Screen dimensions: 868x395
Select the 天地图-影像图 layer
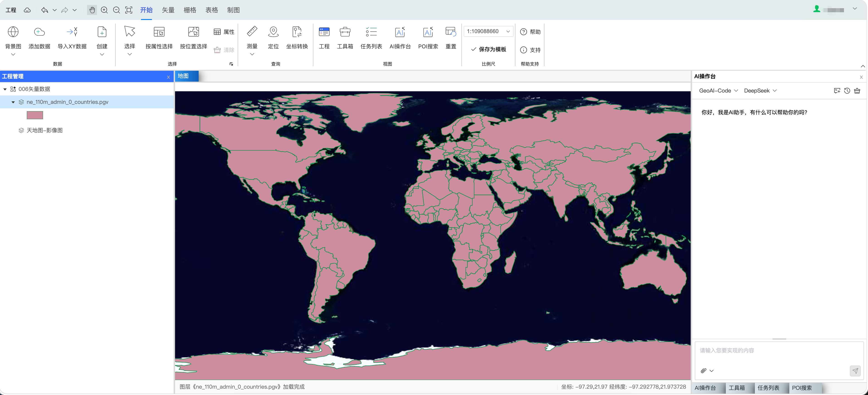tap(44, 130)
